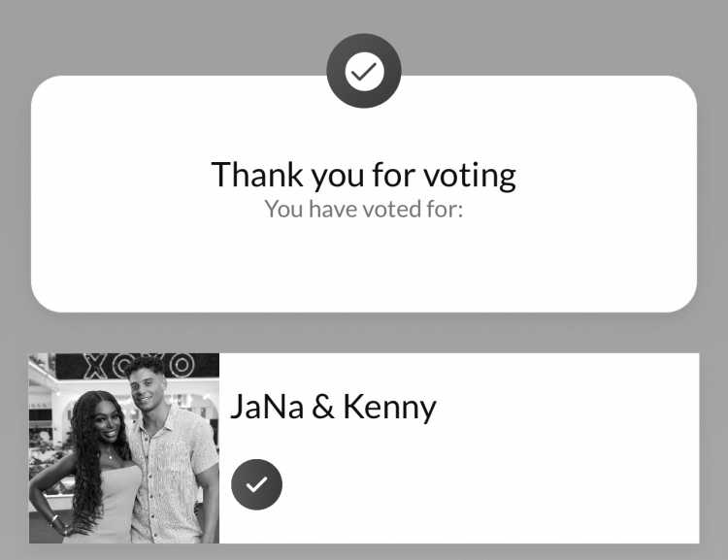Click the word voting in the heading

(470, 176)
